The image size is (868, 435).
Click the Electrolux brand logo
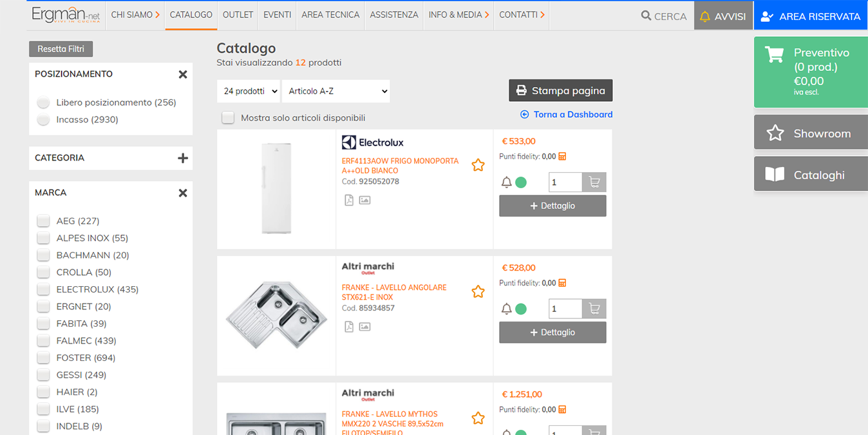coord(373,142)
